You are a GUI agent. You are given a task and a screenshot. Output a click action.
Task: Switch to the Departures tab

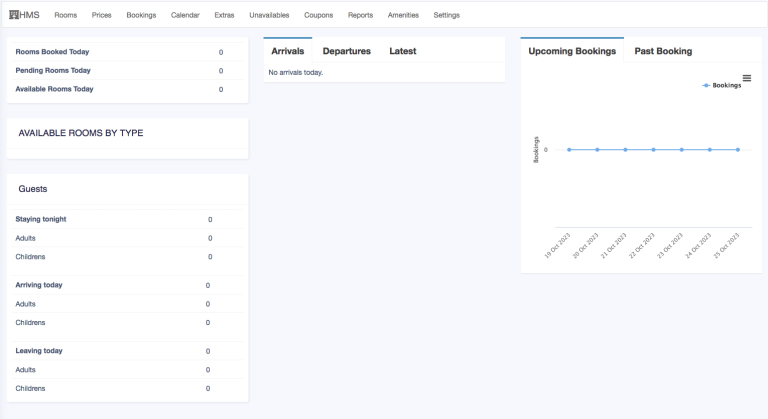[346, 51]
